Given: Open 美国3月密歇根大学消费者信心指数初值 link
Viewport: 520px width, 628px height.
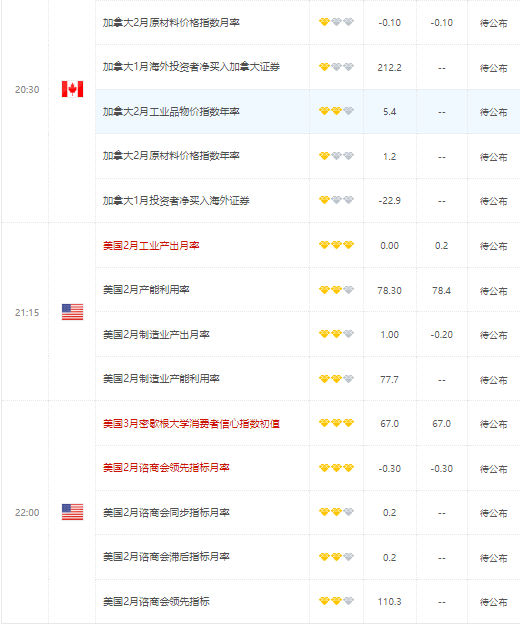Looking at the screenshot, I should [x=191, y=423].
